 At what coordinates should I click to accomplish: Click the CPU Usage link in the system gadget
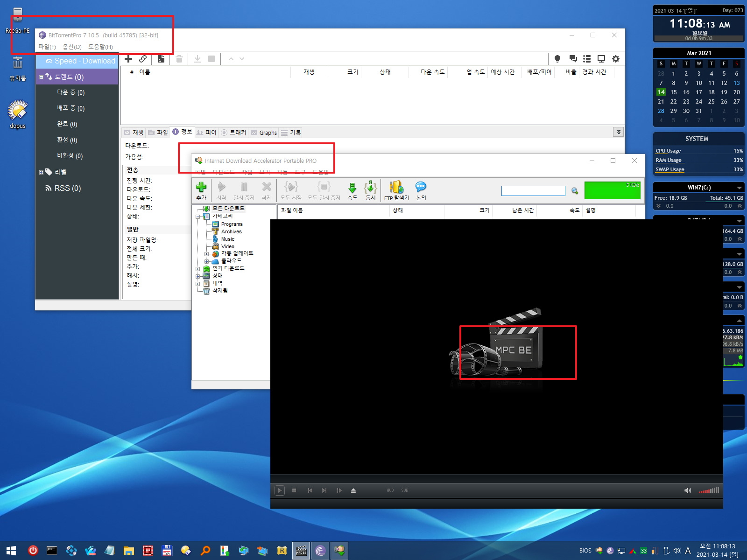click(x=668, y=151)
